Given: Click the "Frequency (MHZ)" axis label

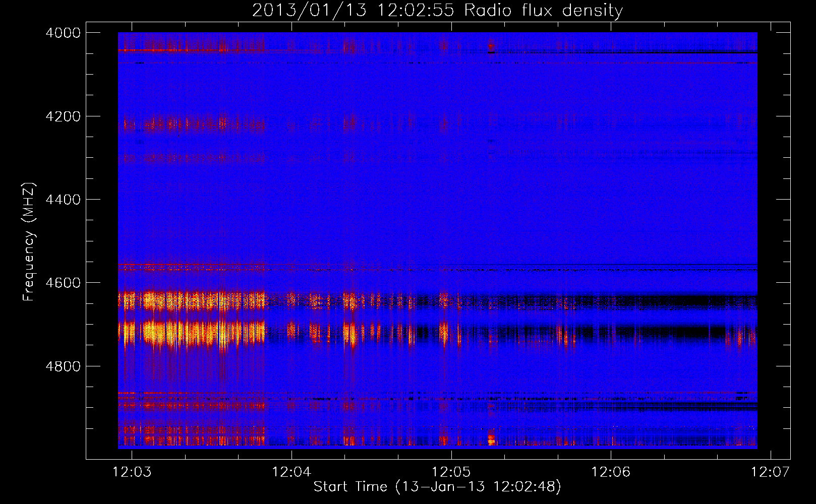Looking at the screenshot, I should click(29, 242).
